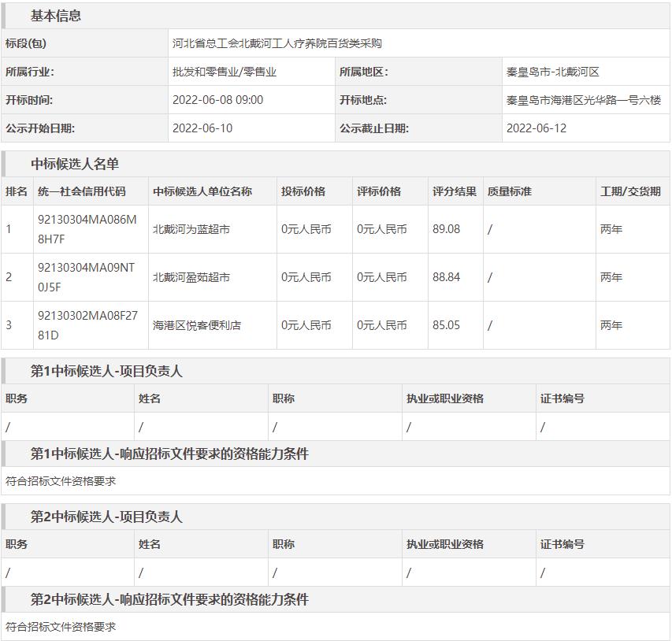The height and width of the screenshot is (641, 672).
Task: Select credit code 92130304MA09NT0J5F
Action: click(87, 277)
